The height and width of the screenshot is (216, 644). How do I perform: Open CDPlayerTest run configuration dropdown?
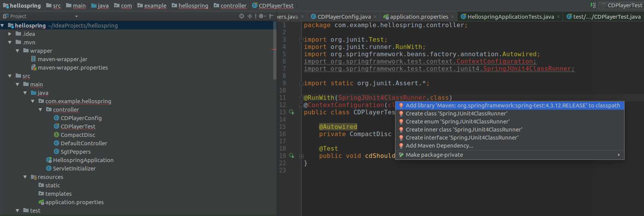[621, 5]
